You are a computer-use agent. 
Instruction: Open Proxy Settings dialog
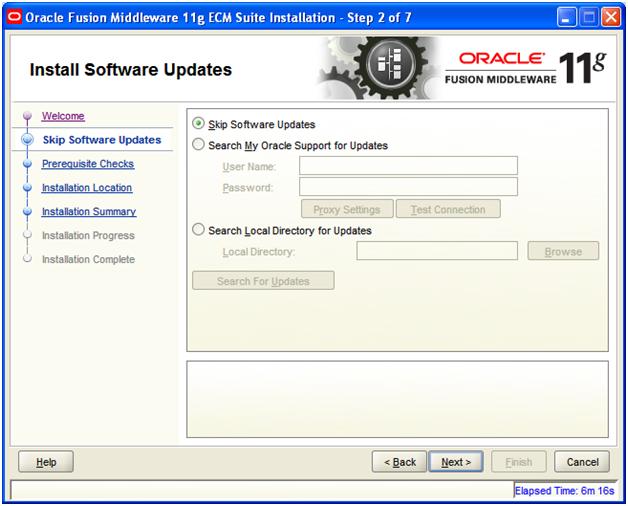point(347,209)
